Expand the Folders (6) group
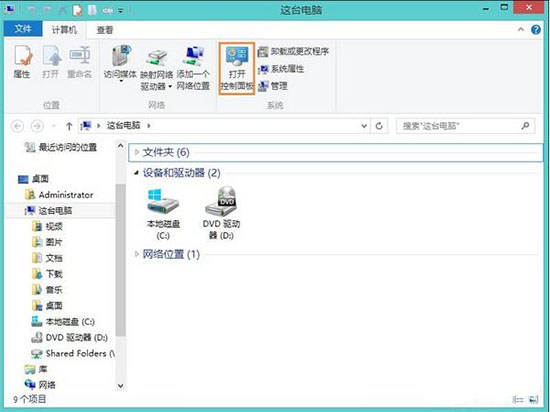This screenshot has width=550, height=412. click(x=137, y=152)
